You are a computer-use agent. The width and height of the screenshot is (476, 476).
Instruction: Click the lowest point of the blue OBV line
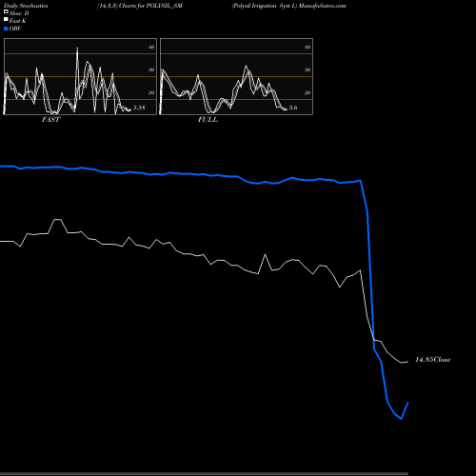402,419
